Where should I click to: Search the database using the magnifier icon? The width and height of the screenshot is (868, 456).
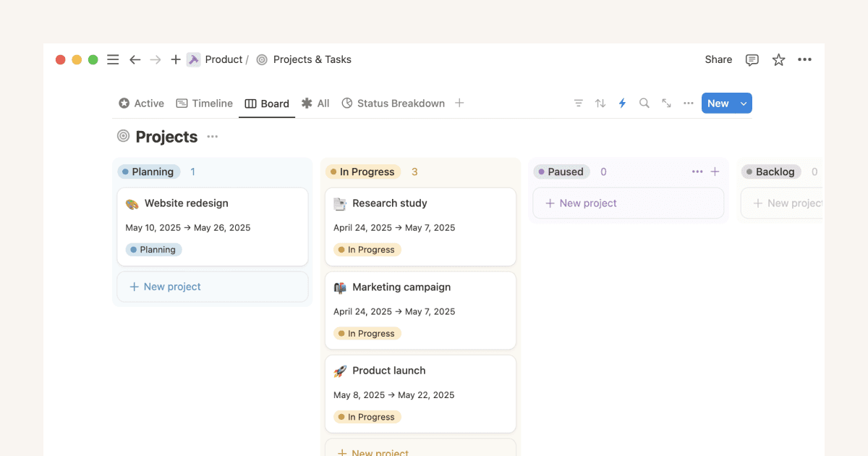(x=644, y=103)
